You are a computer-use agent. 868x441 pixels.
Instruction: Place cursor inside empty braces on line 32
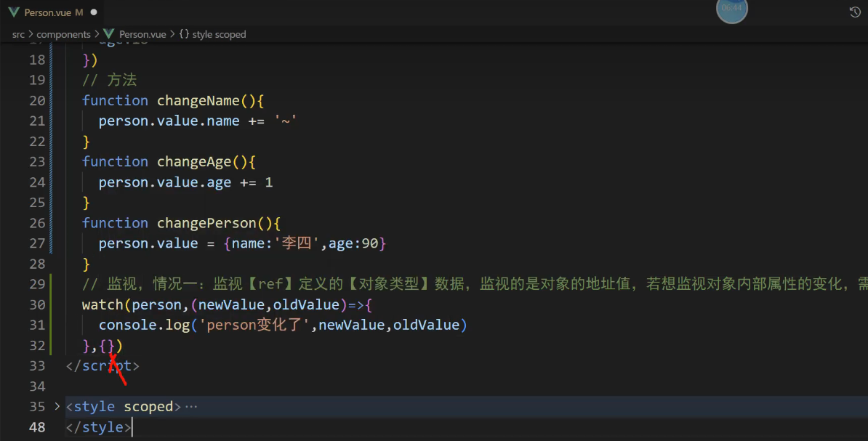(107, 346)
